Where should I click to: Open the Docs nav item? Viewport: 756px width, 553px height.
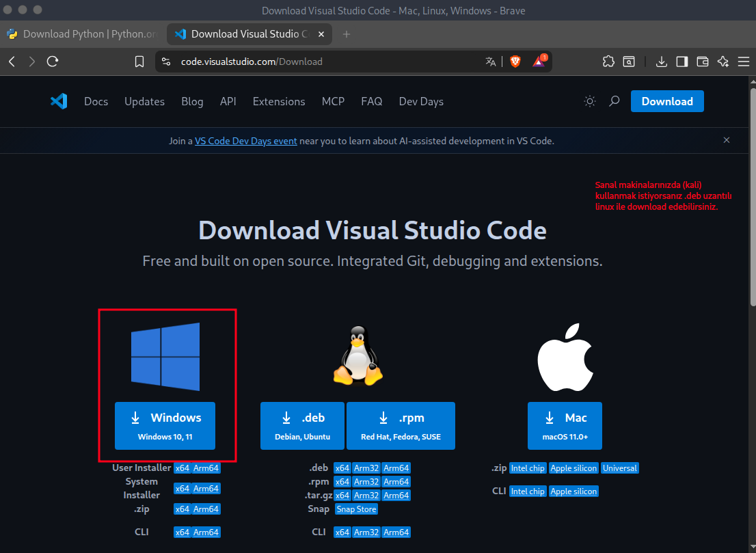pyautogui.click(x=96, y=102)
